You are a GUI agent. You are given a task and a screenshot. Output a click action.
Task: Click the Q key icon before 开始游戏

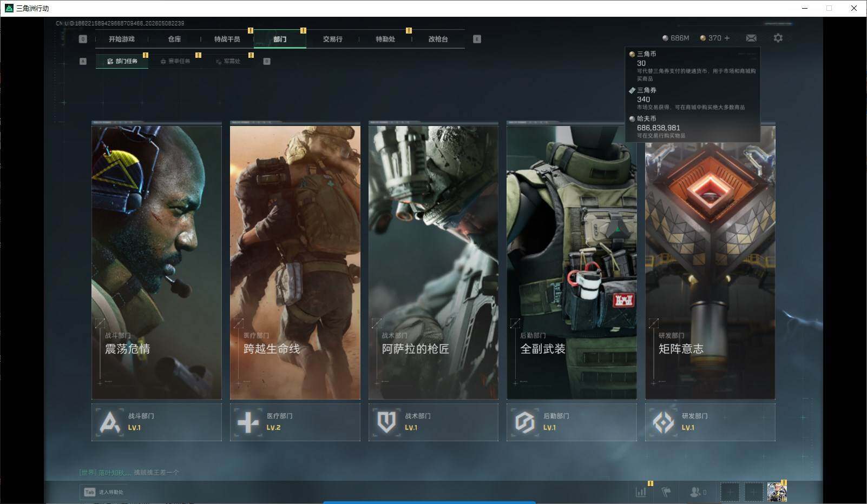tap(83, 39)
